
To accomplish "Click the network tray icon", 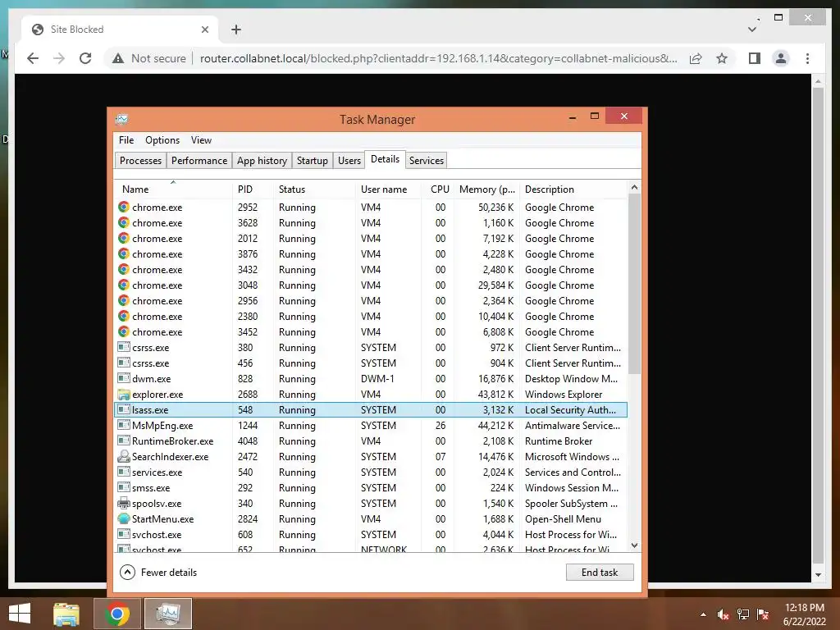I will click(743, 614).
